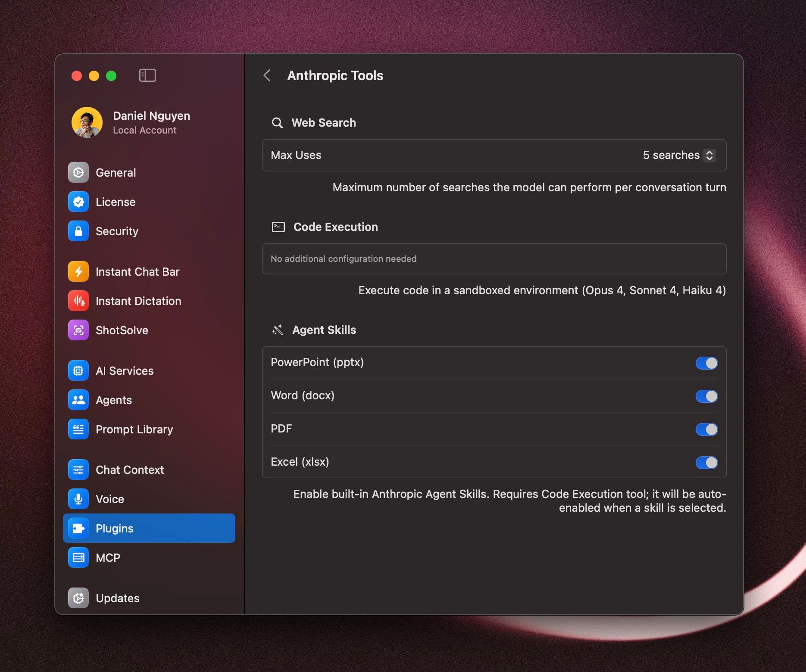Viewport: 806px width, 672px height.
Task: Open the License settings page
Action: (115, 202)
